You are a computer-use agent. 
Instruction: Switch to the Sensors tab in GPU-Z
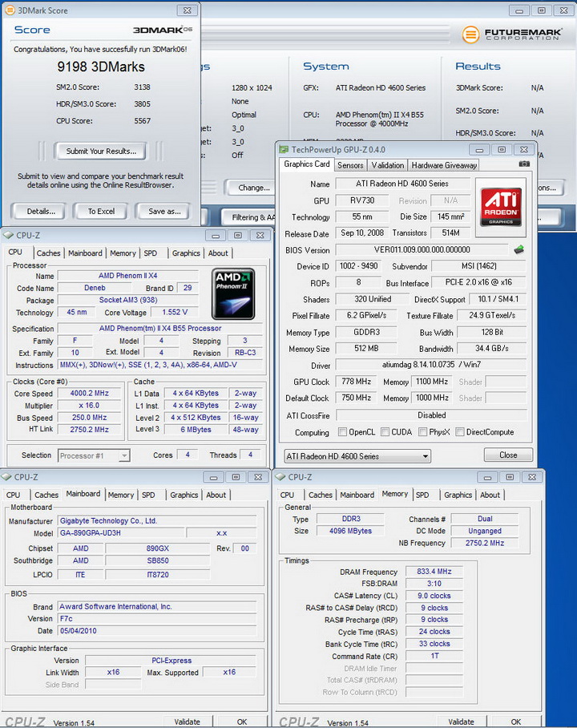coord(350,165)
